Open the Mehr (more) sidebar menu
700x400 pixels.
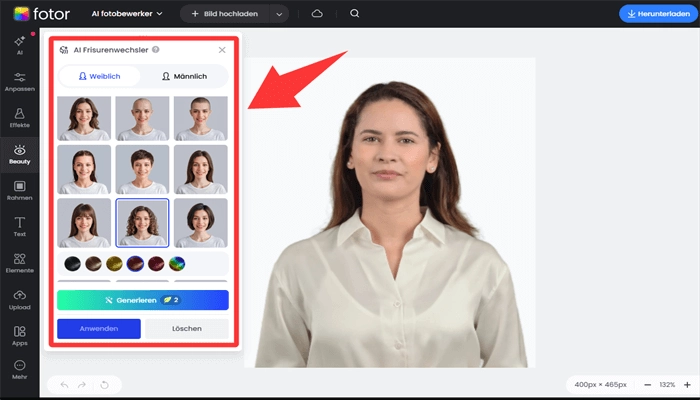click(x=20, y=370)
